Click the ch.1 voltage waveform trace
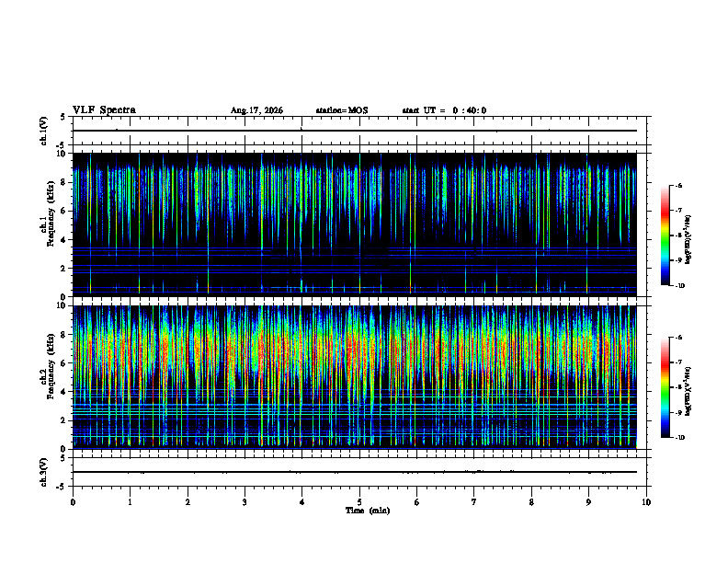Viewport: 728px width, 563px height. (x=355, y=131)
